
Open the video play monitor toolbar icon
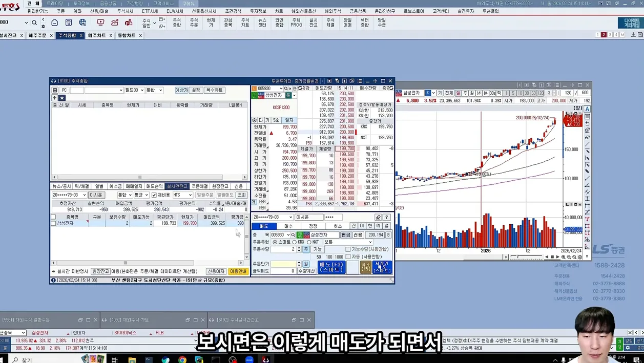click(100, 23)
